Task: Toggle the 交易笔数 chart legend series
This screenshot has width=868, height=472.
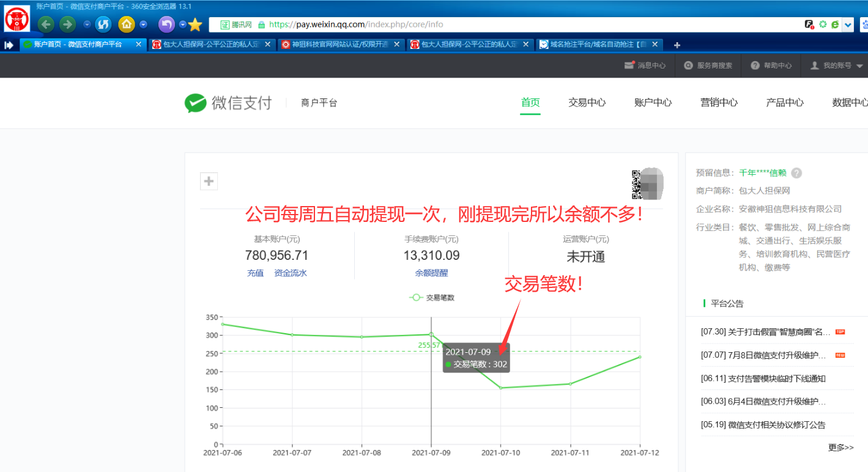Action: 432,298
